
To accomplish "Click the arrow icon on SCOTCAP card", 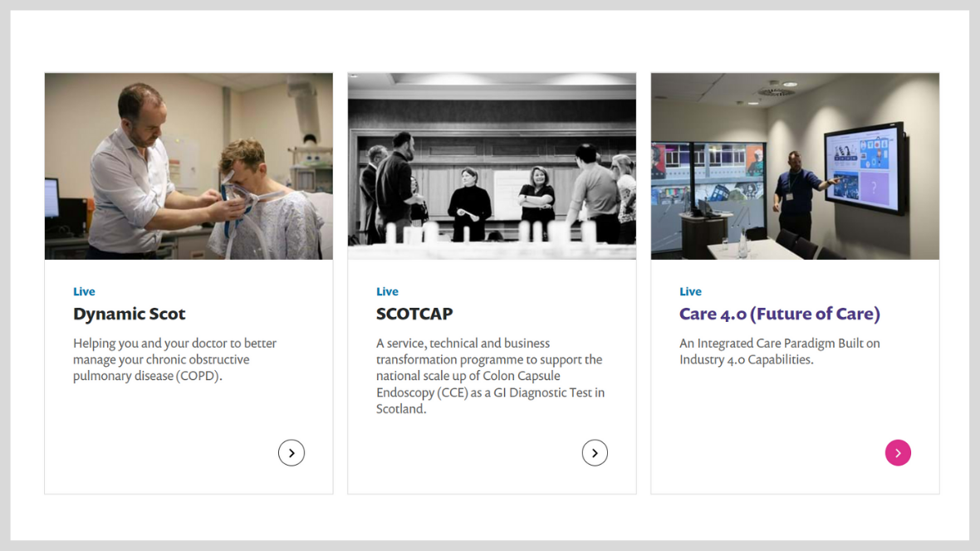I will [595, 453].
